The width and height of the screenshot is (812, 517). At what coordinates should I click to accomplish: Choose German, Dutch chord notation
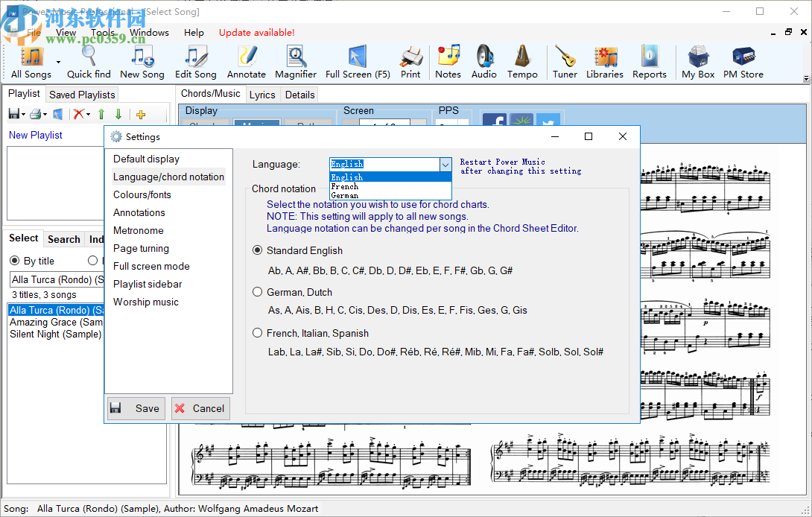pyautogui.click(x=258, y=292)
